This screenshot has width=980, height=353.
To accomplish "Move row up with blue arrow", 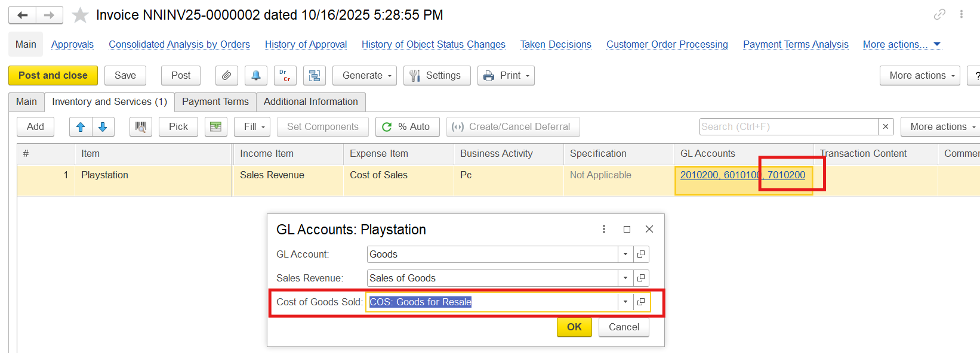I will pyautogui.click(x=81, y=127).
